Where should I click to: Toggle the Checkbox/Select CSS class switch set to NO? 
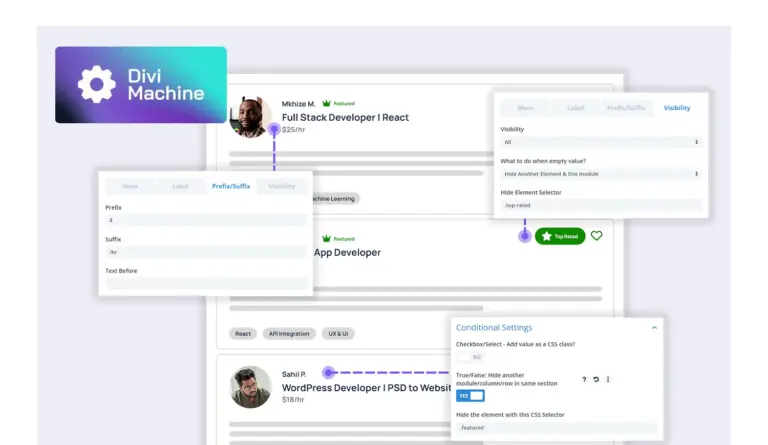[470, 357]
